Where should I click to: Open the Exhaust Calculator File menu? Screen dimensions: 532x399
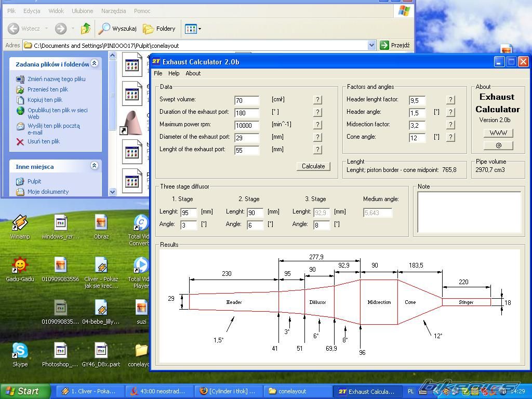[158, 73]
